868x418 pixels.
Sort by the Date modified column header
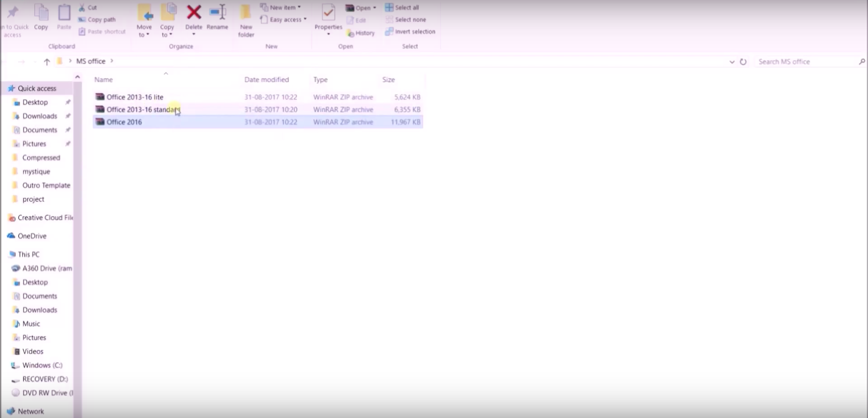(x=266, y=79)
